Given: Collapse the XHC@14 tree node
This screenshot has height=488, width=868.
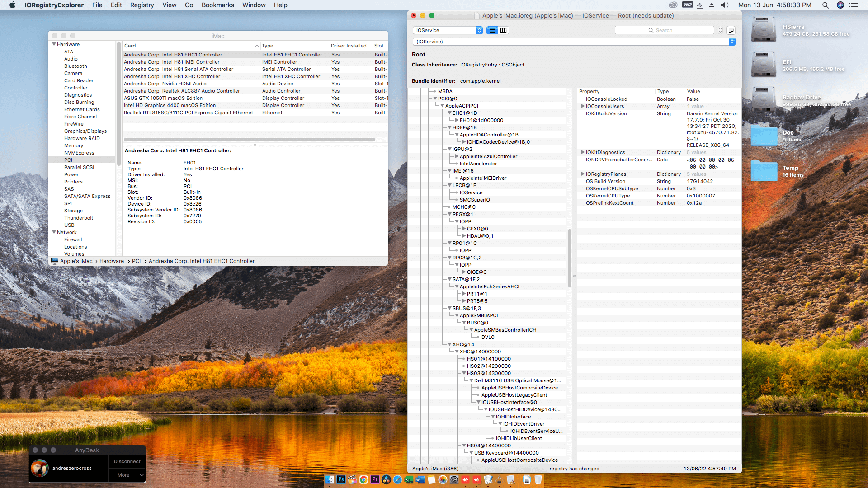Looking at the screenshot, I should pos(449,344).
